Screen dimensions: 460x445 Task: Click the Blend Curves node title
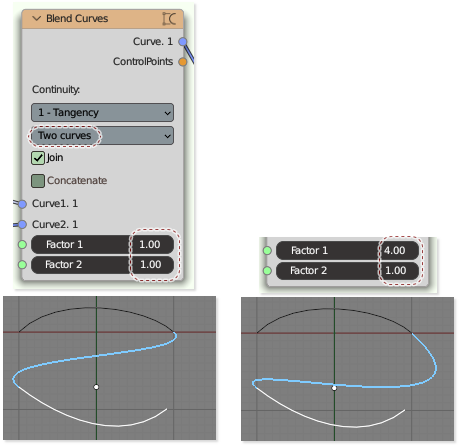coord(77,19)
